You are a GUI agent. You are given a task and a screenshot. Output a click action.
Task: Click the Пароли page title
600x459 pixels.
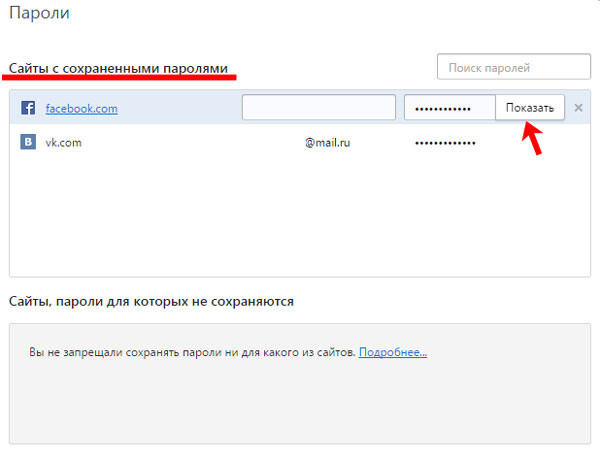coord(38,14)
